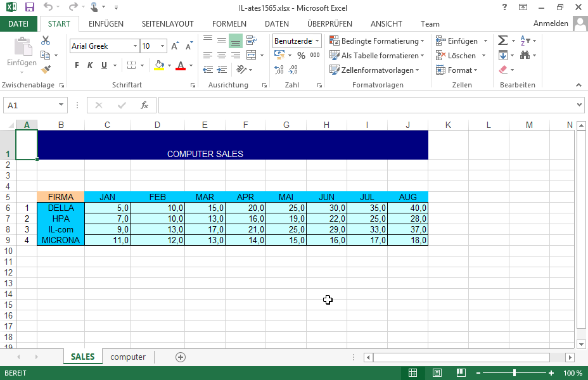Align text right
The image size is (588, 380).
236,55
